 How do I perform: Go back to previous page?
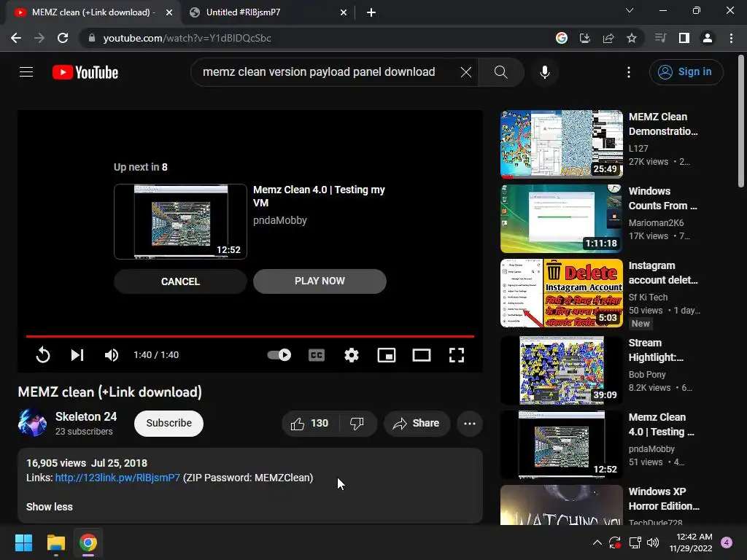16,38
